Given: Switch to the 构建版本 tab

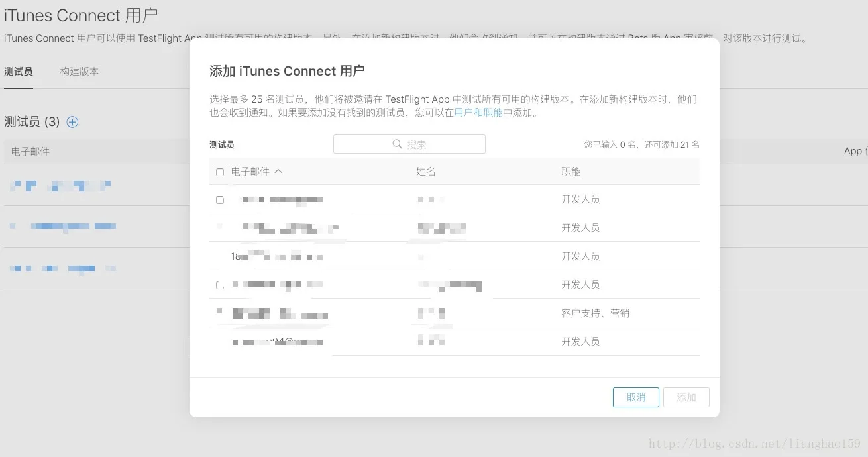Looking at the screenshot, I should (79, 71).
